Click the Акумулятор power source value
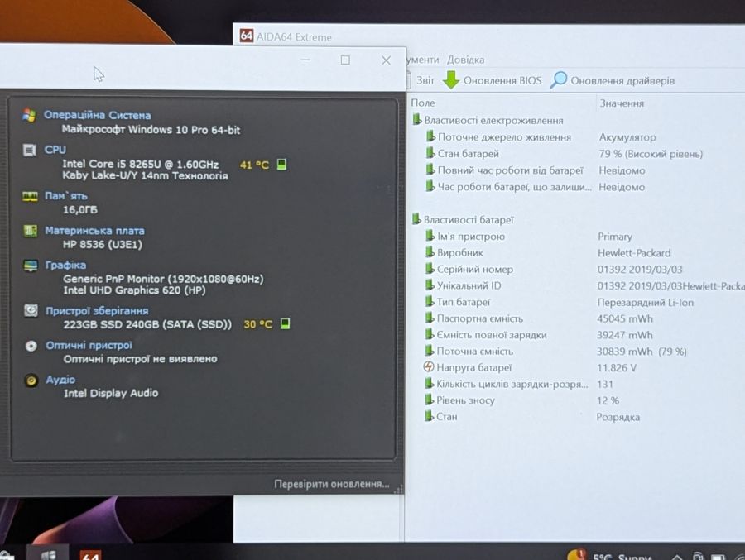745x560 pixels. click(627, 137)
